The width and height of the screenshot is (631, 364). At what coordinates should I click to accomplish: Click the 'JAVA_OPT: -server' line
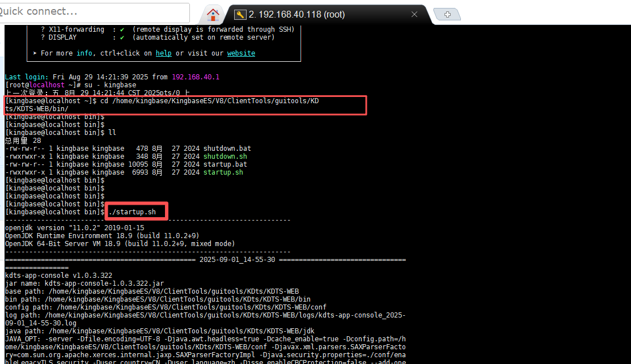205,339
